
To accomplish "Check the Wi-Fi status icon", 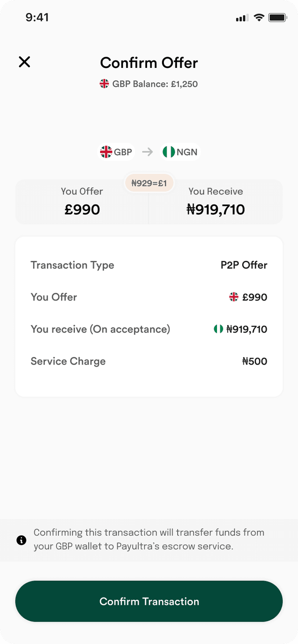I will pyautogui.click(x=259, y=18).
